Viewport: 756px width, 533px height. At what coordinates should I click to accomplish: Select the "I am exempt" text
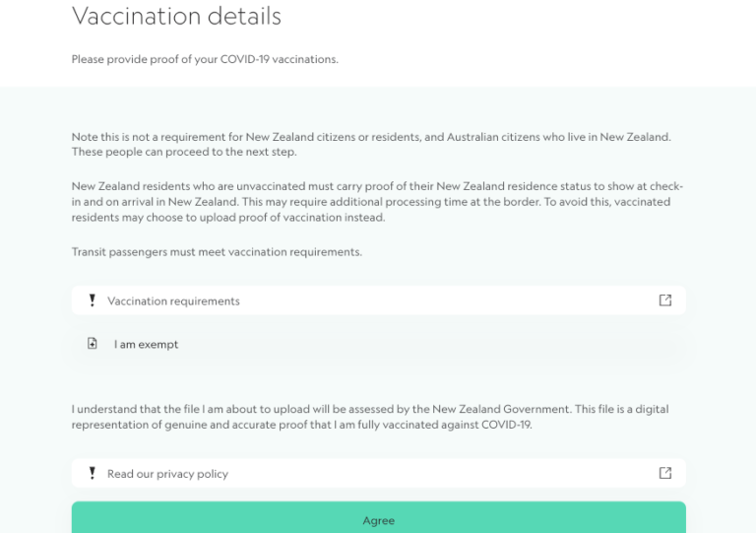click(x=146, y=345)
